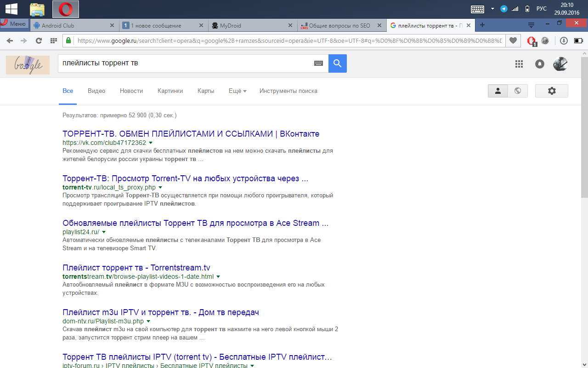Open Opera Speed Dial grid icon

click(x=53, y=40)
